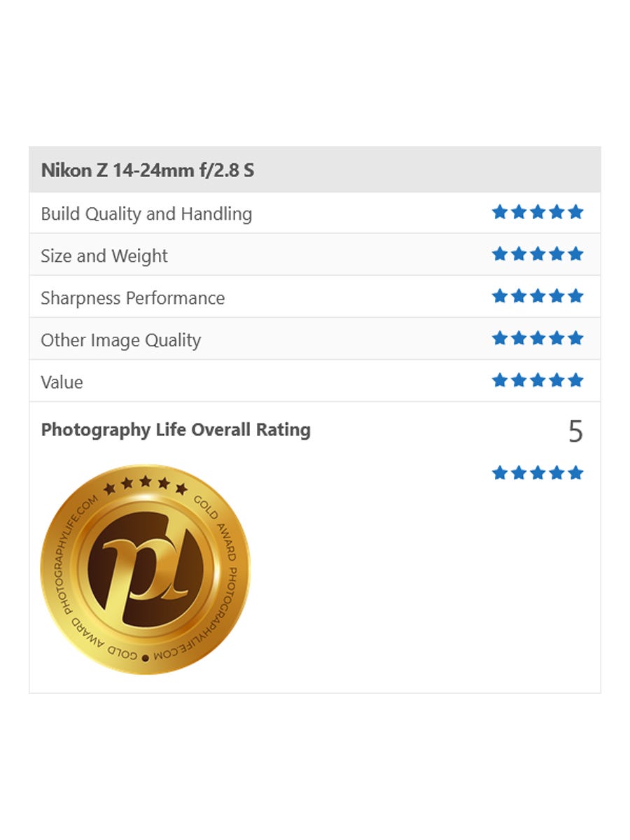Click the overall rating number 5
Image resolution: width=630 pixels, height=840 pixels.
[575, 432]
